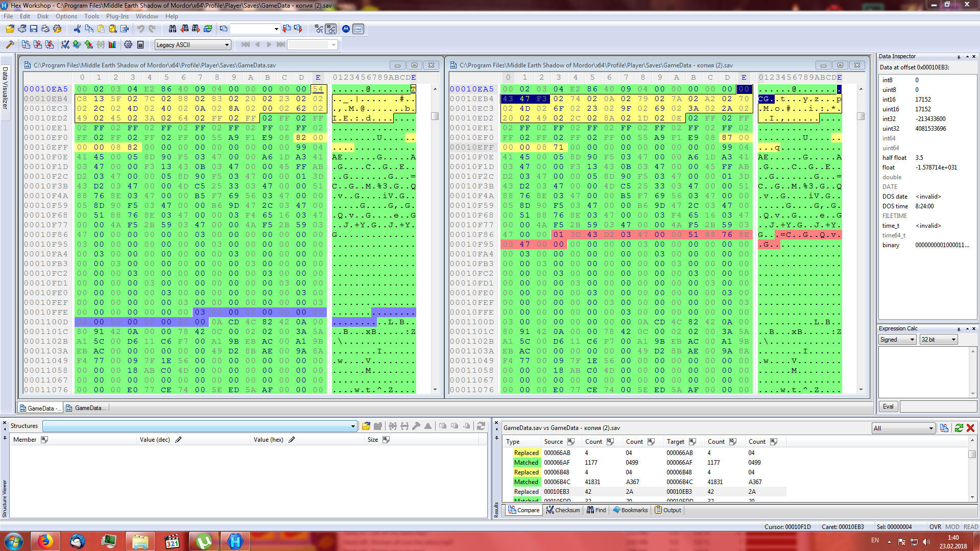Click scrollbar thumb of left GameData.sav window
Image resolution: width=980 pixels, height=551 pixels.
click(x=435, y=116)
